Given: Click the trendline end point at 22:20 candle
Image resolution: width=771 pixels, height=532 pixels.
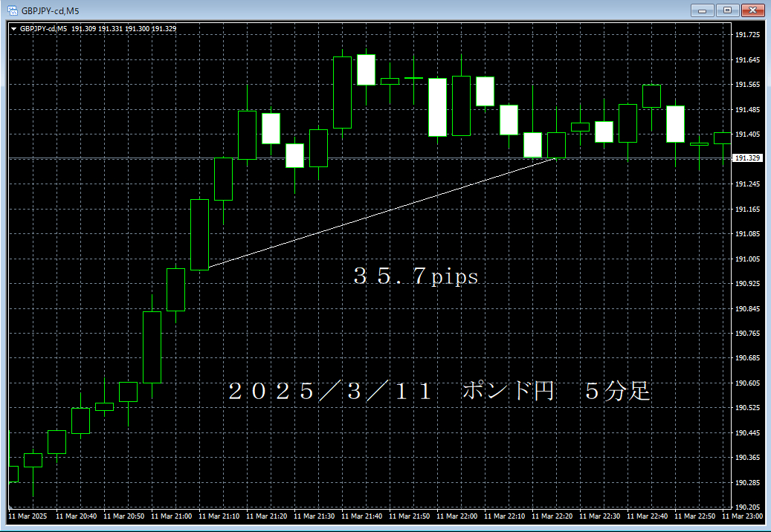Looking at the screenshot, I should click(x=556, y=158).
